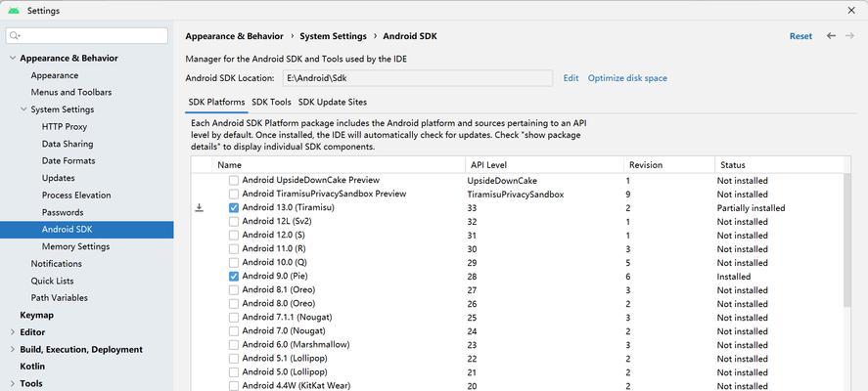Sort by the Status column header
The image size is (868, 391).
tap(779, 165)
